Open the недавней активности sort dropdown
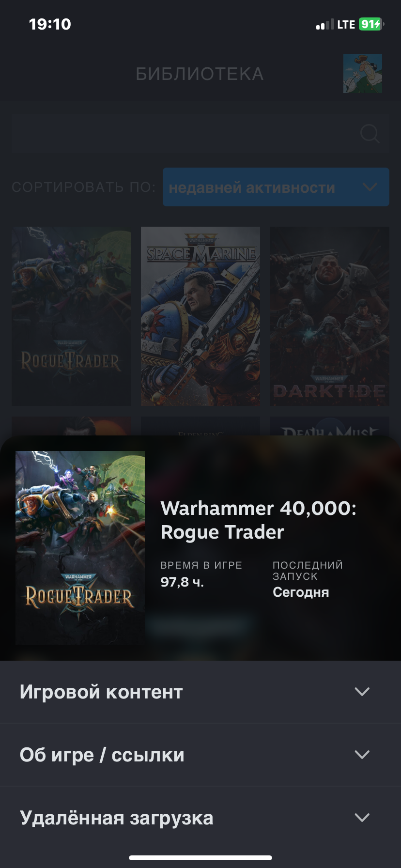The height and width of the screenshot is (868, 401). [x=276, y=187]
